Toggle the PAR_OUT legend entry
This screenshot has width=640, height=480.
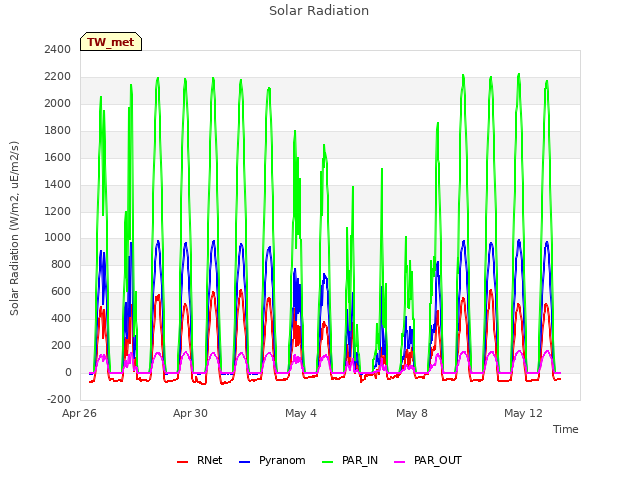pos(428,460)
